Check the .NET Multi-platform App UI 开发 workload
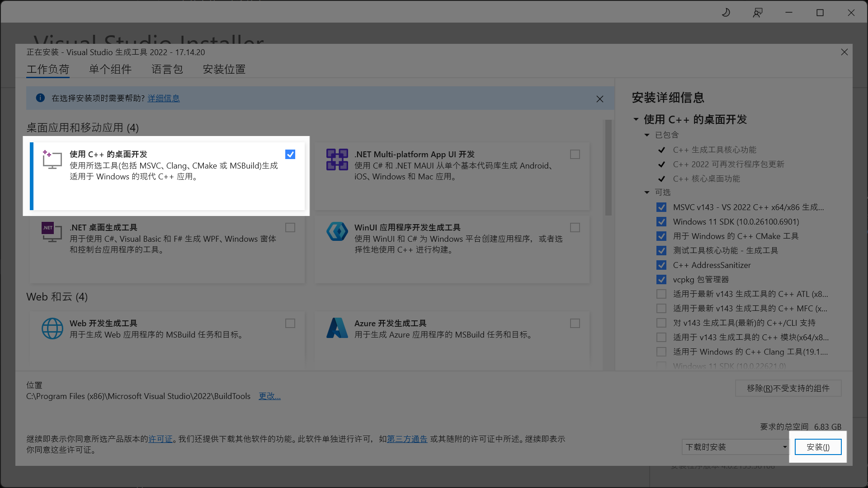 coord(575,155)
